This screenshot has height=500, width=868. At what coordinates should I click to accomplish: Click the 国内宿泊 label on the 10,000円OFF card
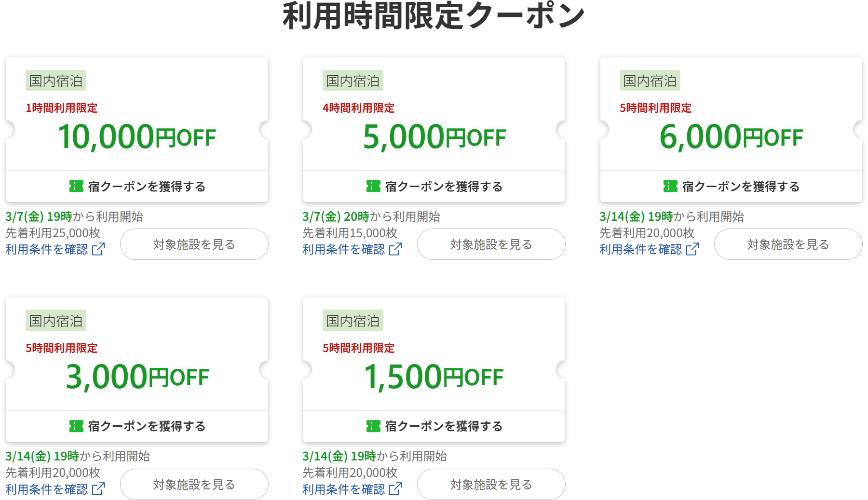pyautogui.click(x=56, y=81)
